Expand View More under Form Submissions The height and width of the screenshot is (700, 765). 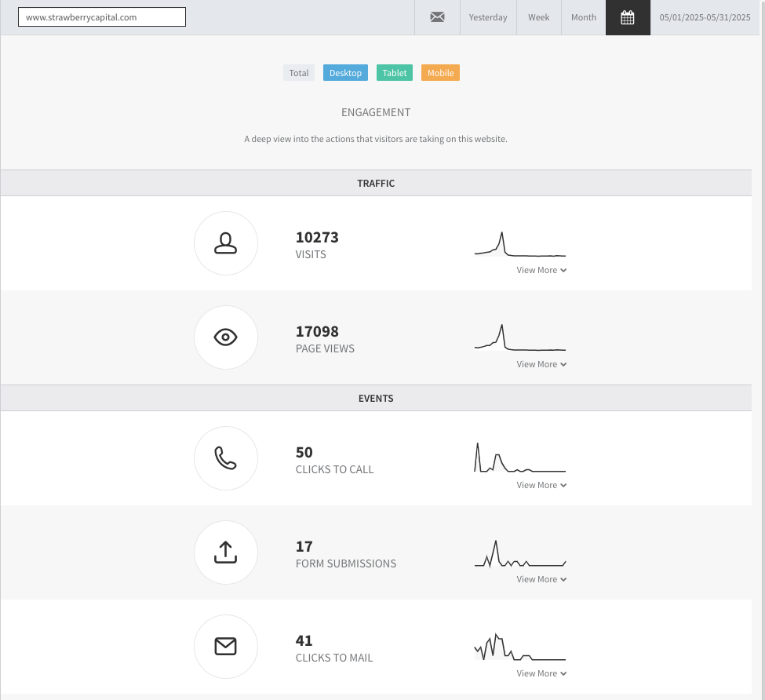(x=541, y=579)
